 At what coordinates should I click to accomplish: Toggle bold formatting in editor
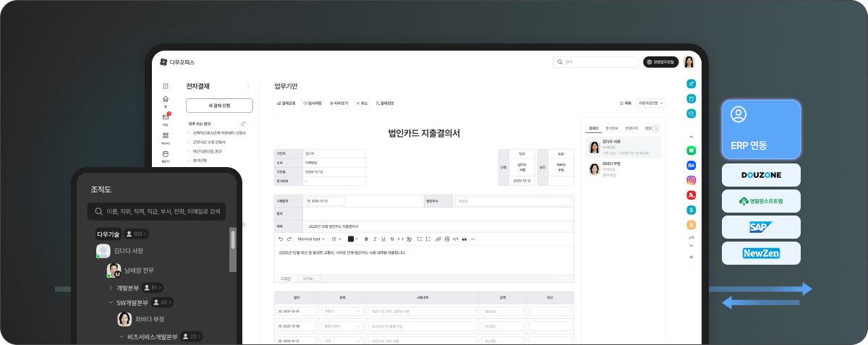[366, 239]
